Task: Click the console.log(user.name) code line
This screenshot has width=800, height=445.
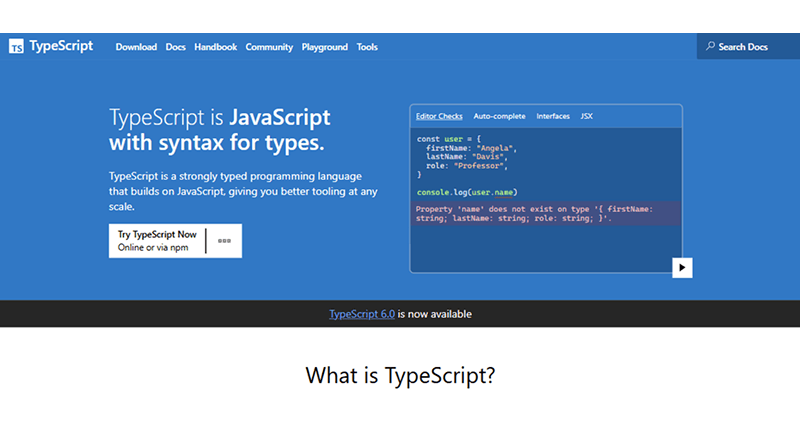Action: (x=467, y=192)
